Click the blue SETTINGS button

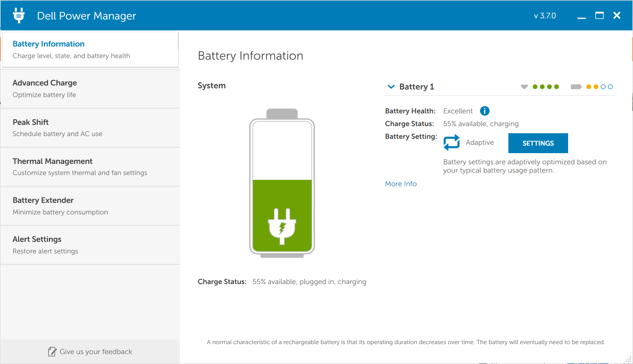(538, 143)
